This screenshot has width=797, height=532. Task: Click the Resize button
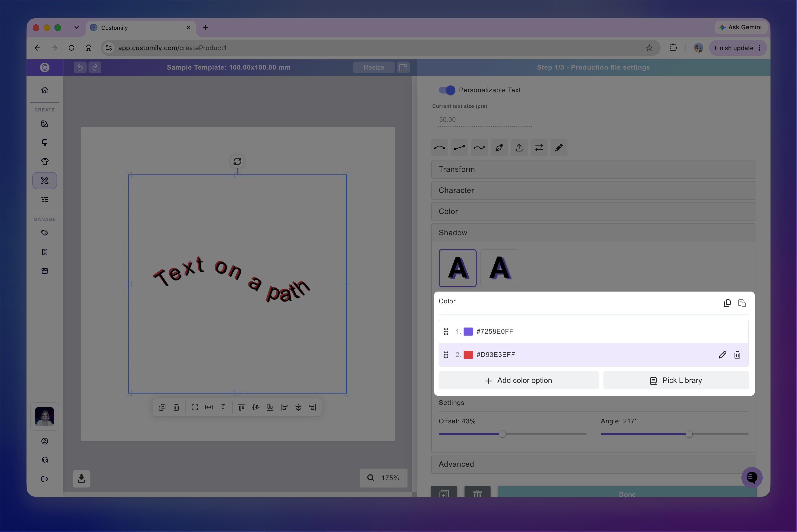[x=374, y=67]
